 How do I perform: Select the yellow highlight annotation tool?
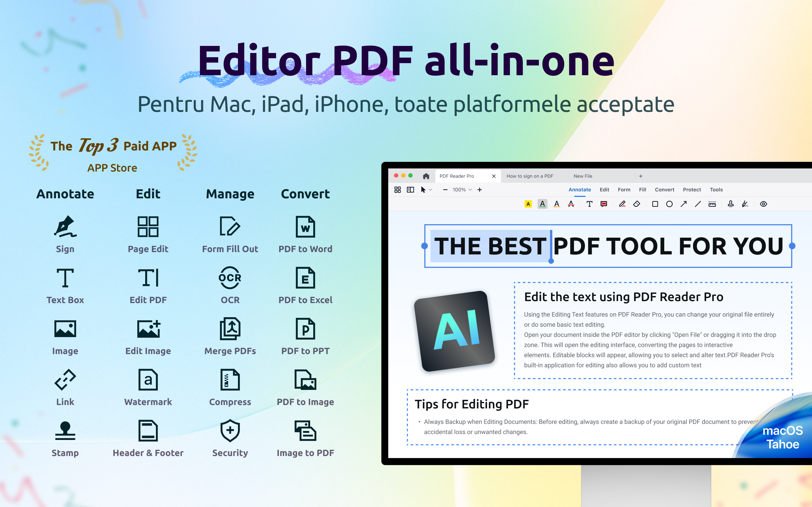(x=528, y=204)
